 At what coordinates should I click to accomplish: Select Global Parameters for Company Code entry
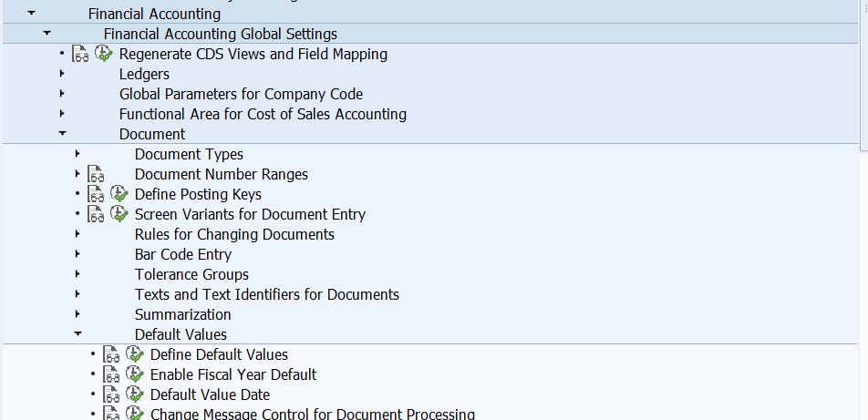point(242,94)
